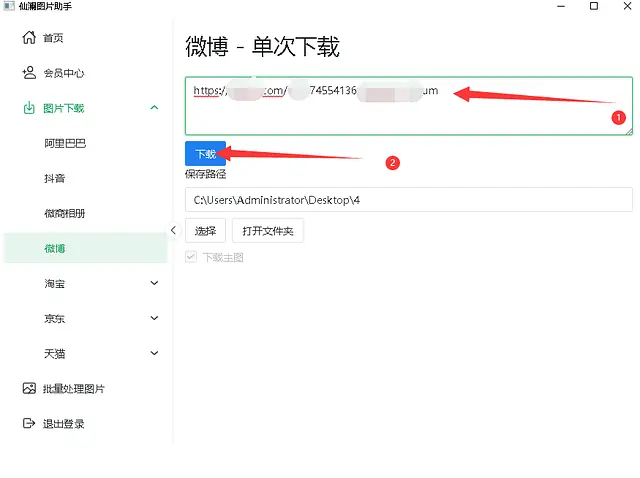Click the 打开文件夹 button

[268, 231]
